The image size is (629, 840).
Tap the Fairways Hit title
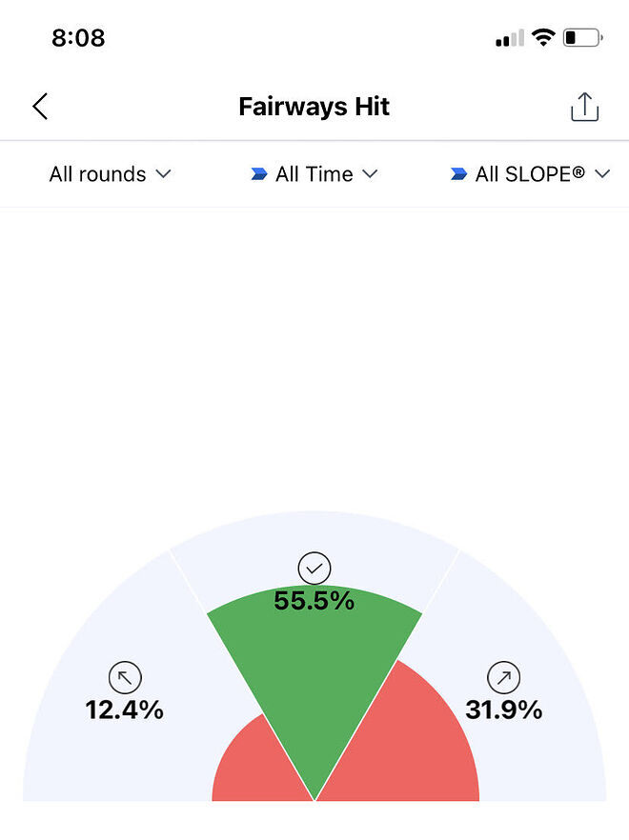click(314, 106)
